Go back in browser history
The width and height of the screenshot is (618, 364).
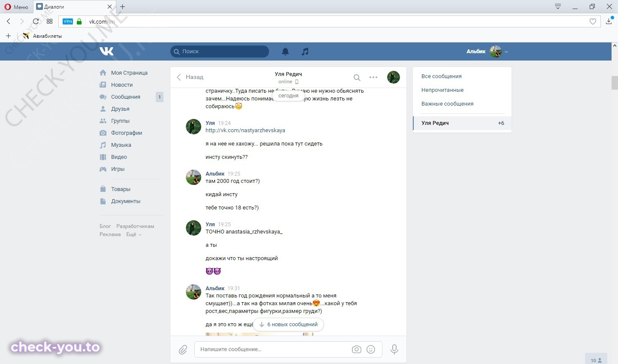click(x=9, y=21)
